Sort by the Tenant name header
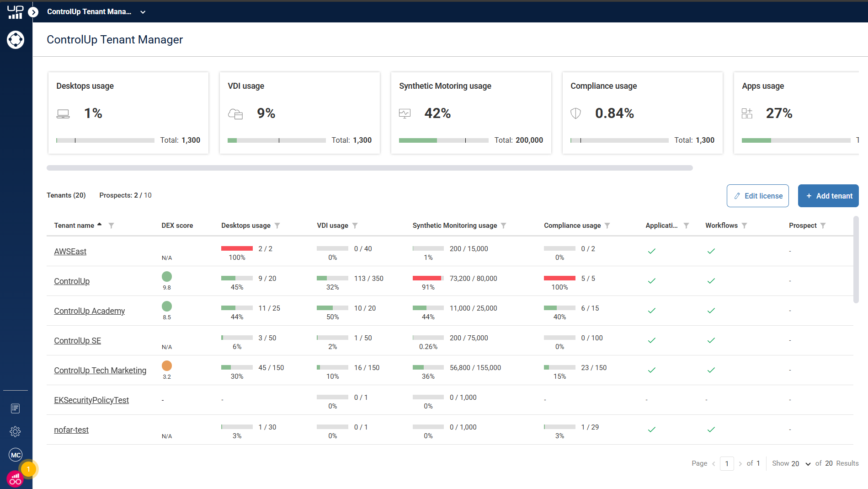This screenshot has width=868, height=489. (74, 226)
